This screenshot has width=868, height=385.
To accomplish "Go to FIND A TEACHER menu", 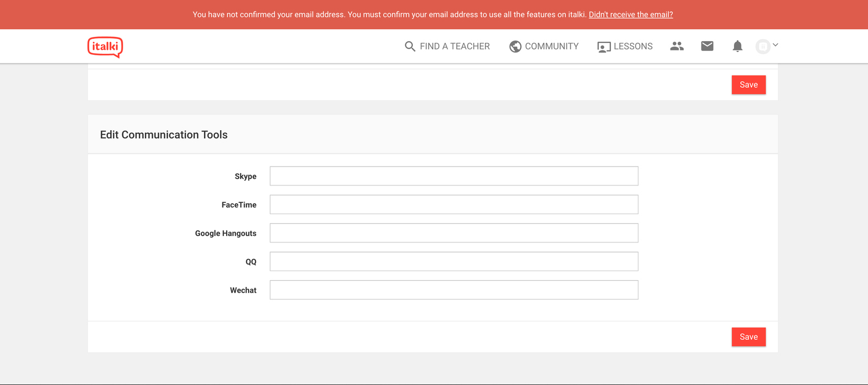I will pos(455,47).
